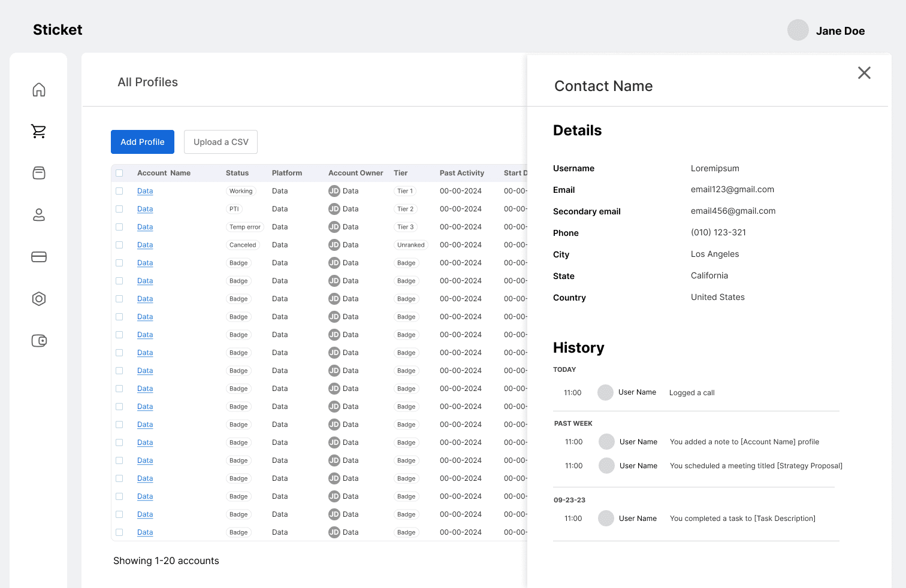The height and width of the screenshot is (588, 906).
Task: Open the shopping cart sidebar icon
Action: pyautogui.click(x=39, y=131)
